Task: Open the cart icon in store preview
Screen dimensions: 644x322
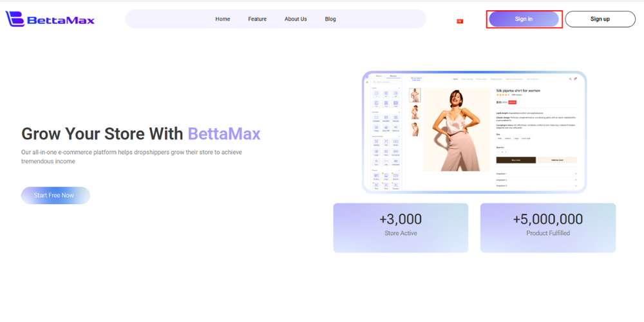Action: pos(576,79)
